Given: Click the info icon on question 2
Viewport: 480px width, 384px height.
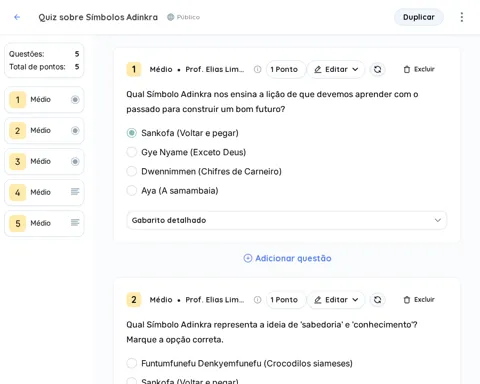Looking at the screenshot, I should point(257,300).
